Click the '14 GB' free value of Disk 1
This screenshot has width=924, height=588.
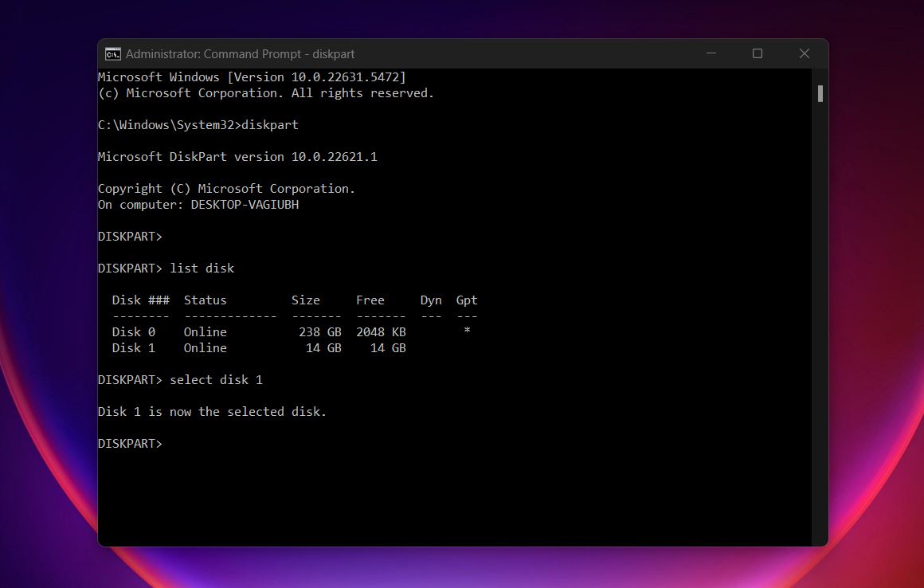[x=388, y=347]
